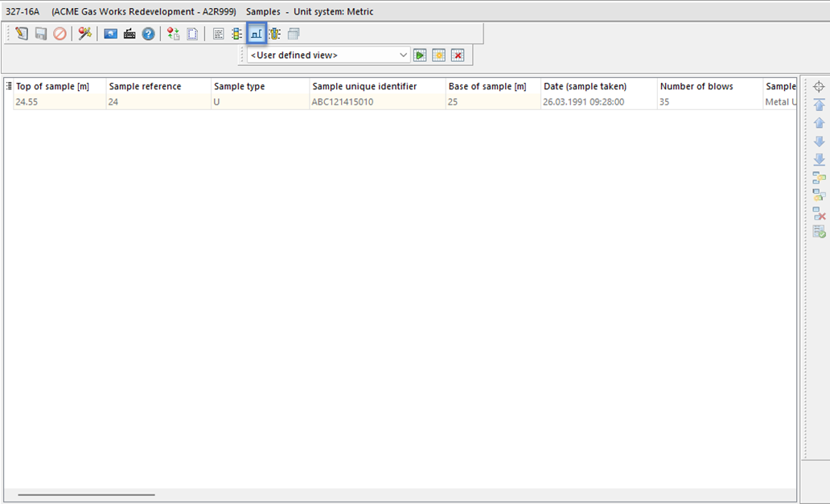830x504 pixels.
Task: Click the new record pencil icon
Action: point(22,34)
